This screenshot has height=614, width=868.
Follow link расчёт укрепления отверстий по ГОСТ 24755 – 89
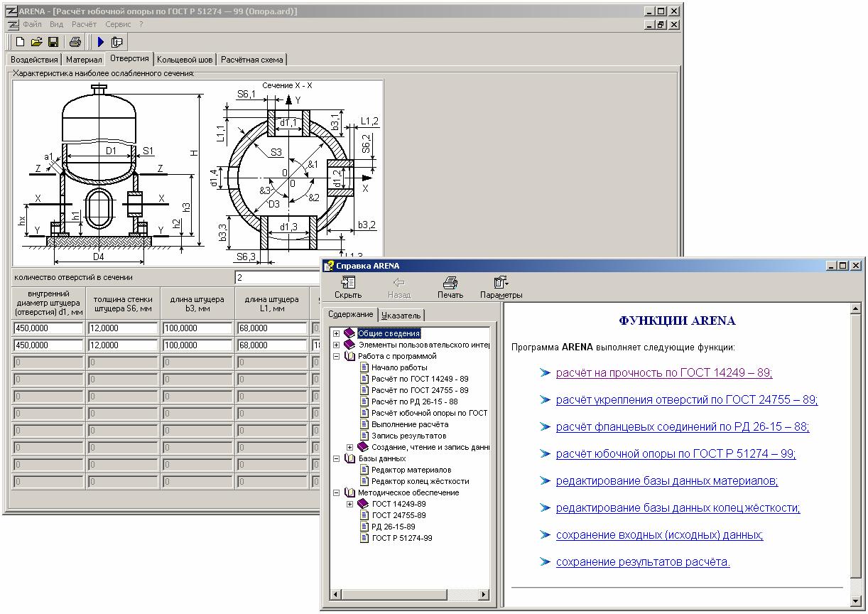point(687,399)
